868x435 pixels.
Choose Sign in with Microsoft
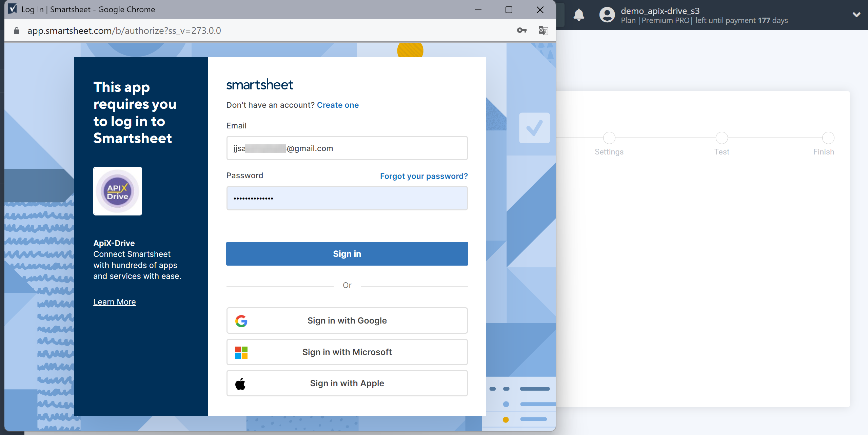(x=347, y=352)
